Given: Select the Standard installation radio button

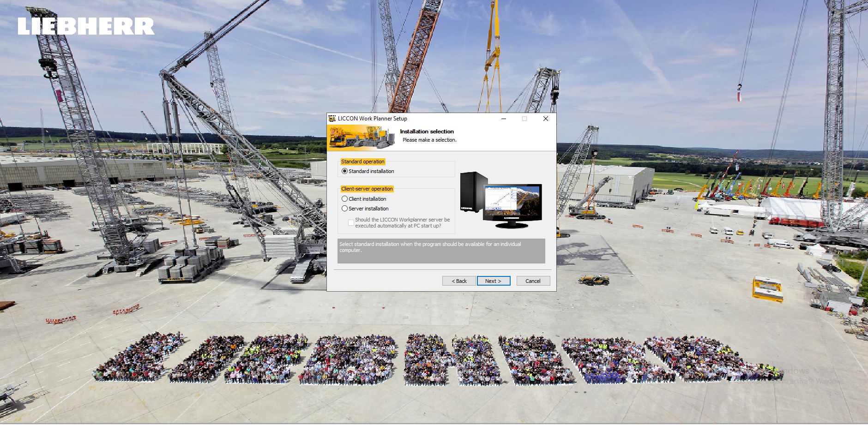Looking at the screenshot, I should click(344, 171).
